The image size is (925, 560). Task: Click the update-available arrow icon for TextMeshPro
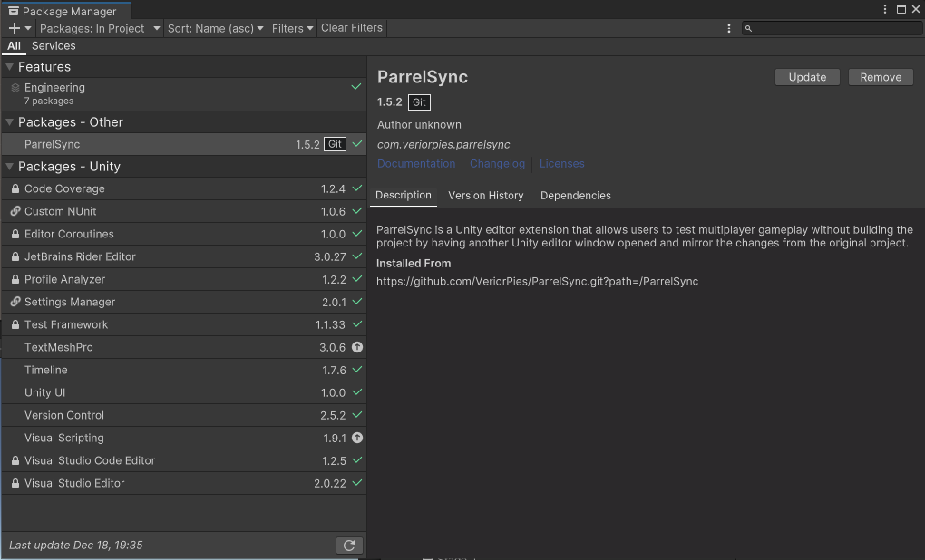point(357,347)
